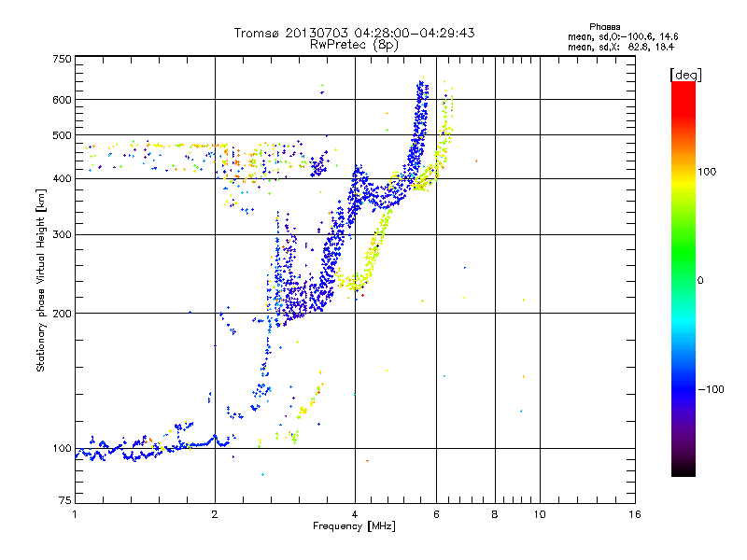
Task: Click the x-axis tick label '2'
Action: [x=215, y=514]
